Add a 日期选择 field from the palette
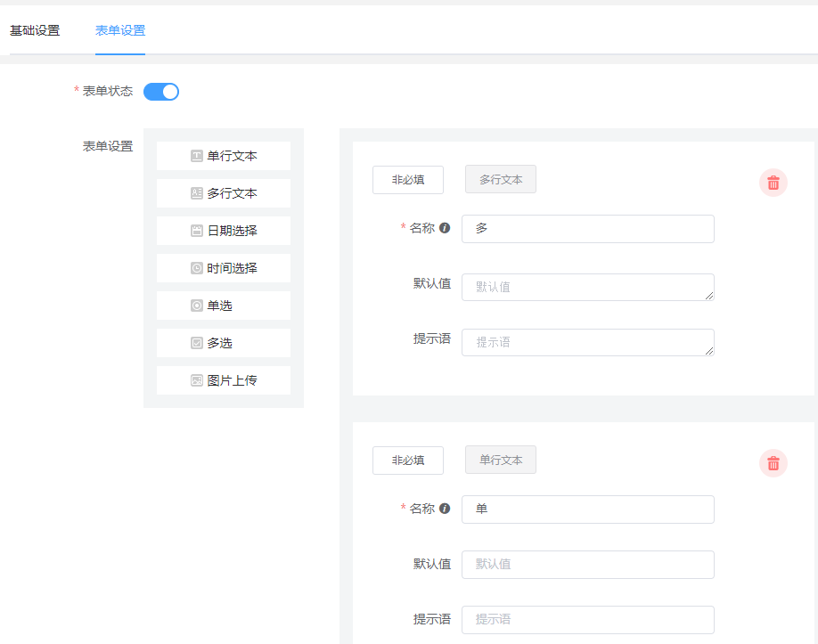The width and height of the screenshot is (818, 644). click(x=224, y=231)
